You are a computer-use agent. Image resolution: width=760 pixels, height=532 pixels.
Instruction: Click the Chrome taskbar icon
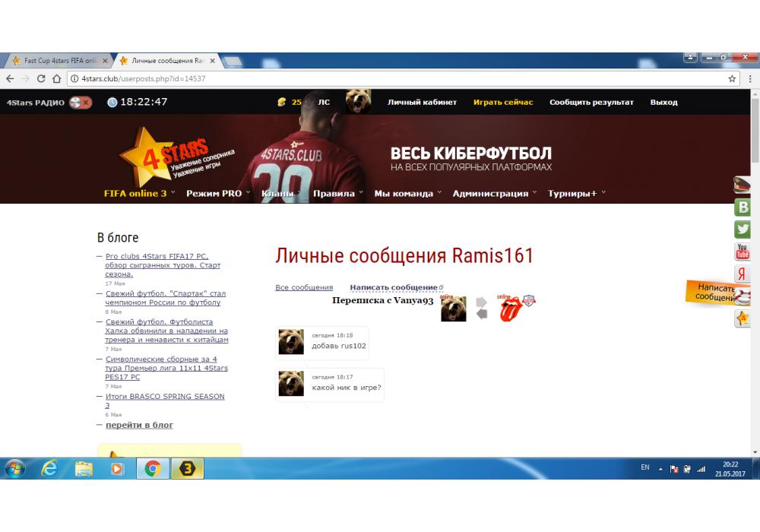(153, 468)
